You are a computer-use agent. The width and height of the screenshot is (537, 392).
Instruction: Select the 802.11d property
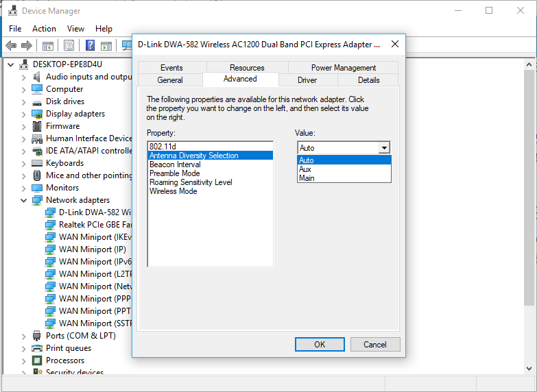point(211,147)
